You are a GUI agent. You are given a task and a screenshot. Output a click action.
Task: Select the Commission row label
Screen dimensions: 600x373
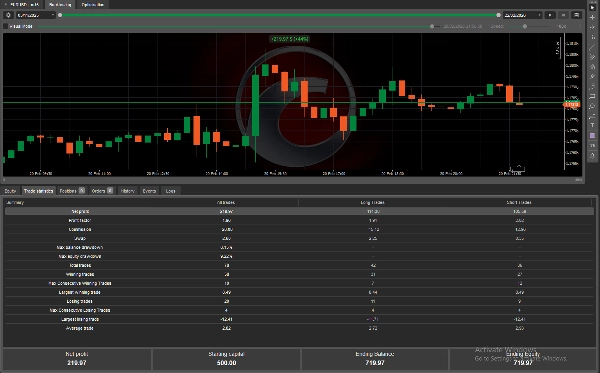80,230
